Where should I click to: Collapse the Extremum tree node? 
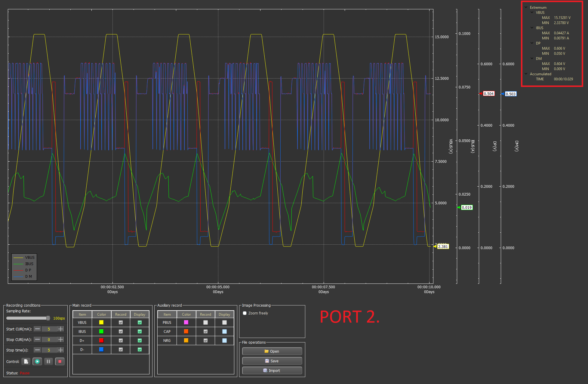[x=526, y=7]
